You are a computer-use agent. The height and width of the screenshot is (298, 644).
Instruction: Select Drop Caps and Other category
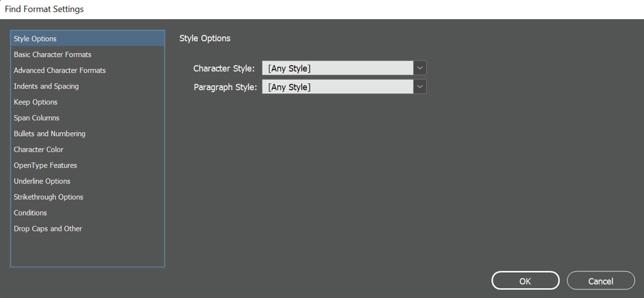pyautogui.click(x=48, y=228)
